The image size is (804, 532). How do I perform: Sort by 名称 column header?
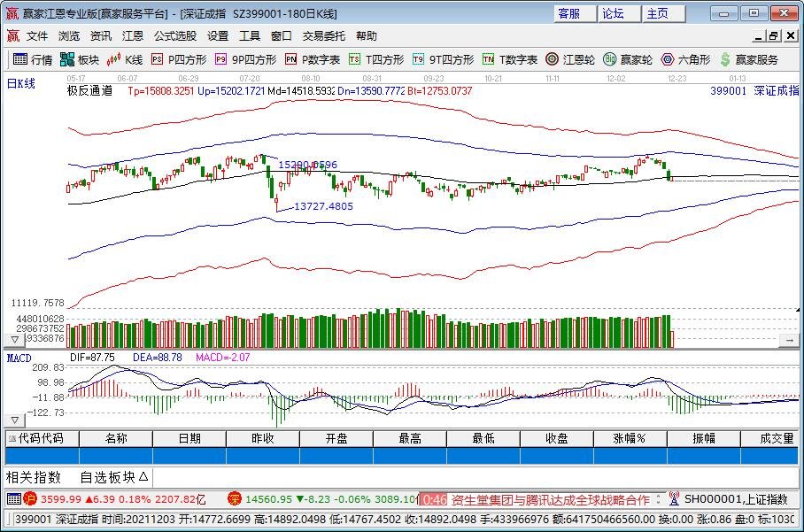click(x=116, y=438)
